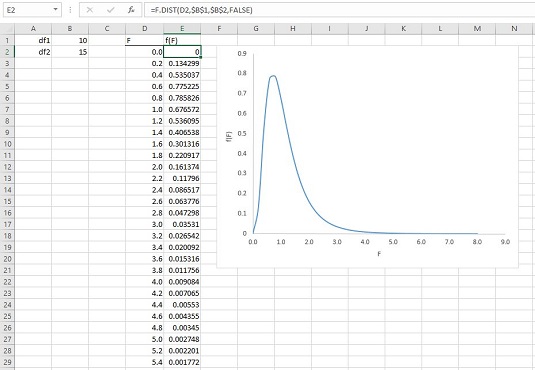
Task: Click the fill handle of cell E2
Action: tap(201, 57)
